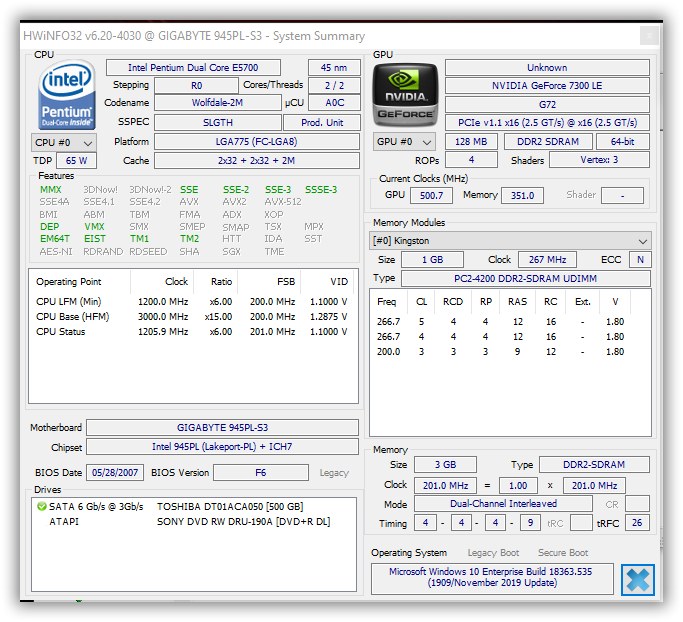Click the 128 MB video memory field
683x622 pixels.
click(471, 142)
